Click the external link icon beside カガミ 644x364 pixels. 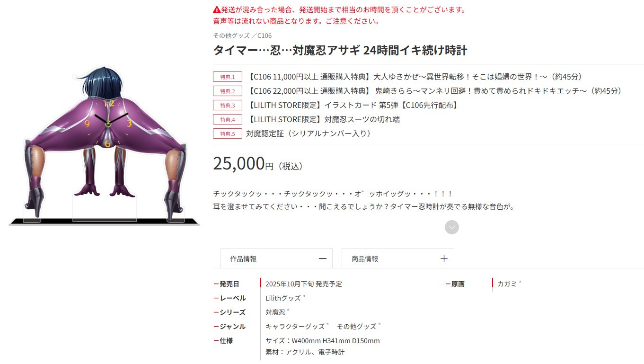[x=520, y=282]
